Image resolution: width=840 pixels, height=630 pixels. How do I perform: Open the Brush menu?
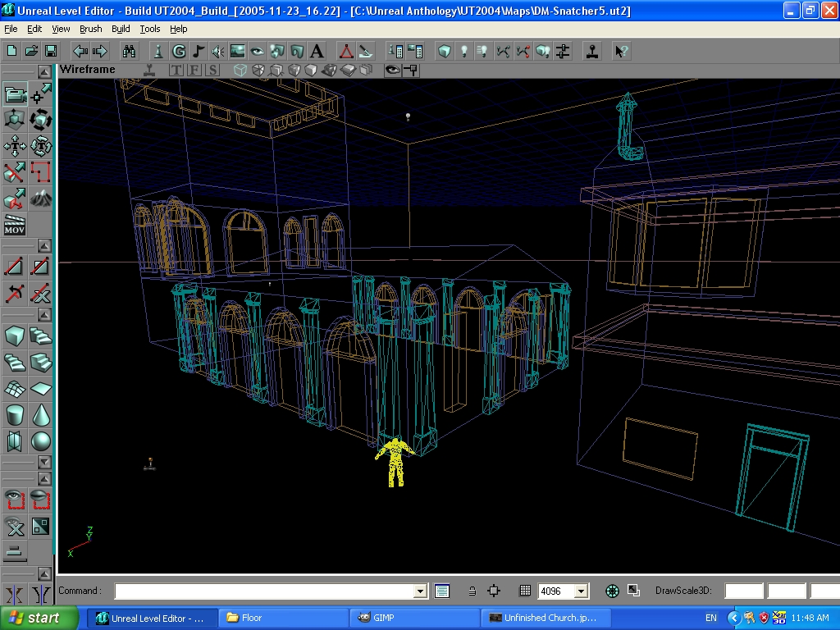click(90, 29)
